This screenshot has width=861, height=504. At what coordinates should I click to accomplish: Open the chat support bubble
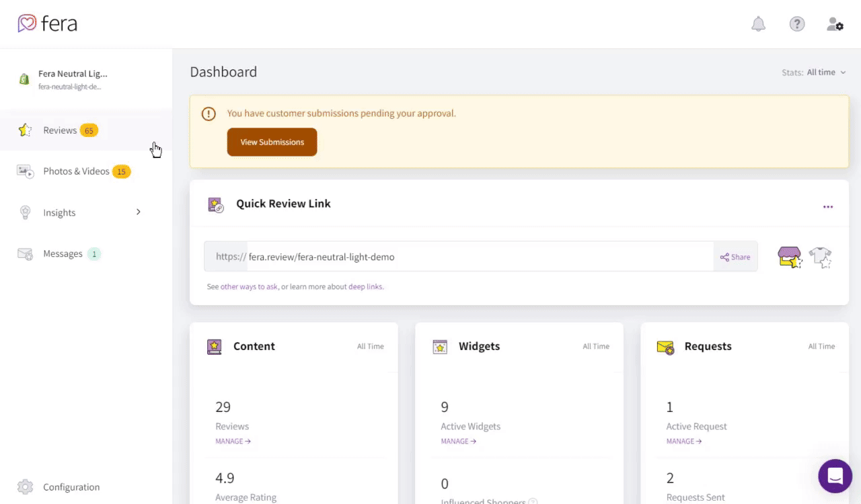[835, 476]
